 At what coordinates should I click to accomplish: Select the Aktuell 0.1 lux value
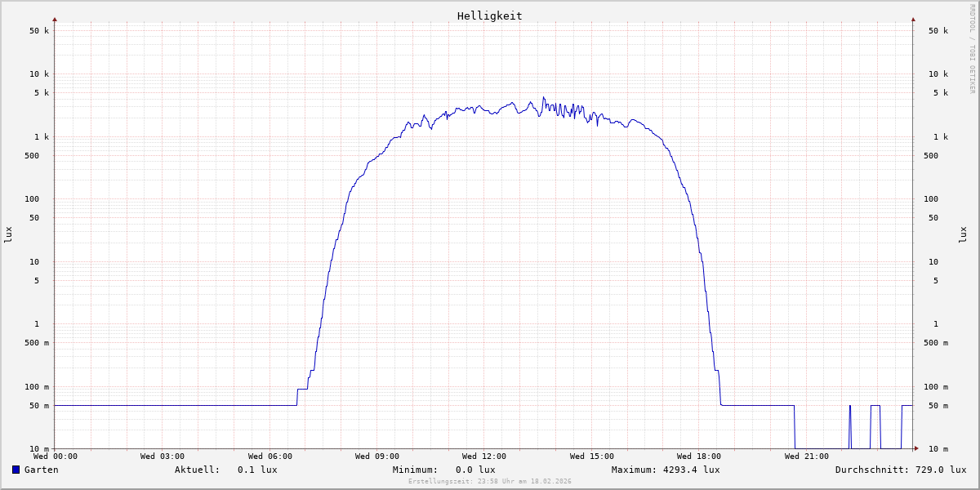coord(257,470)
